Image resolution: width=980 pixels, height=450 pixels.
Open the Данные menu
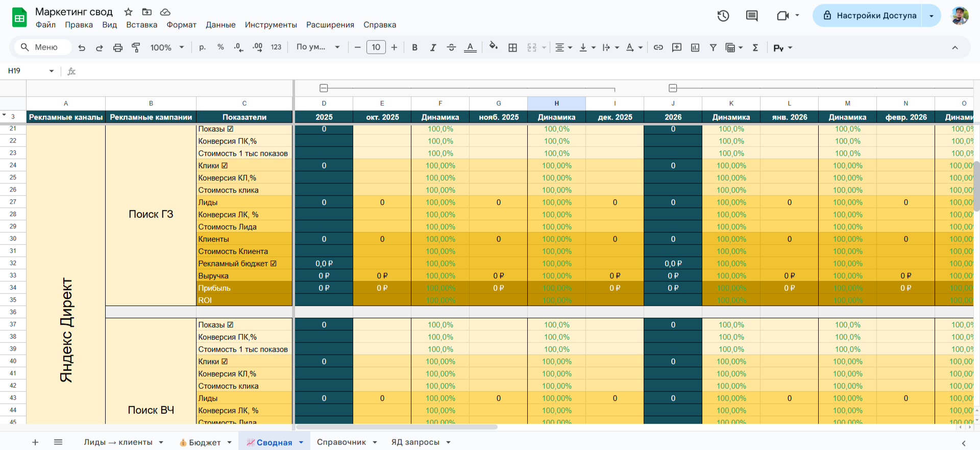[220, 25]
